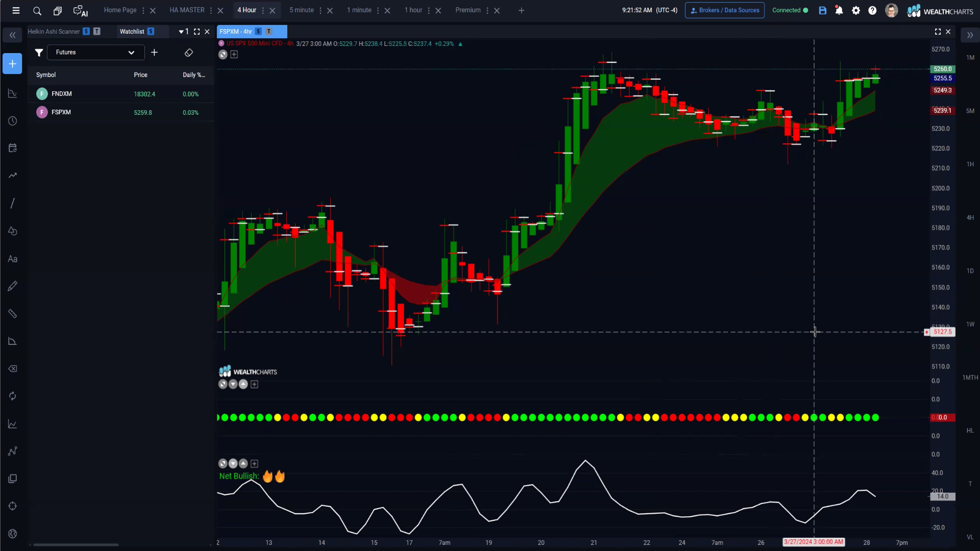The width and height of the screenshot is (980, 551).
Task: Open the help question mark icon
Action: pyautogui.click(x=872, y=10)
